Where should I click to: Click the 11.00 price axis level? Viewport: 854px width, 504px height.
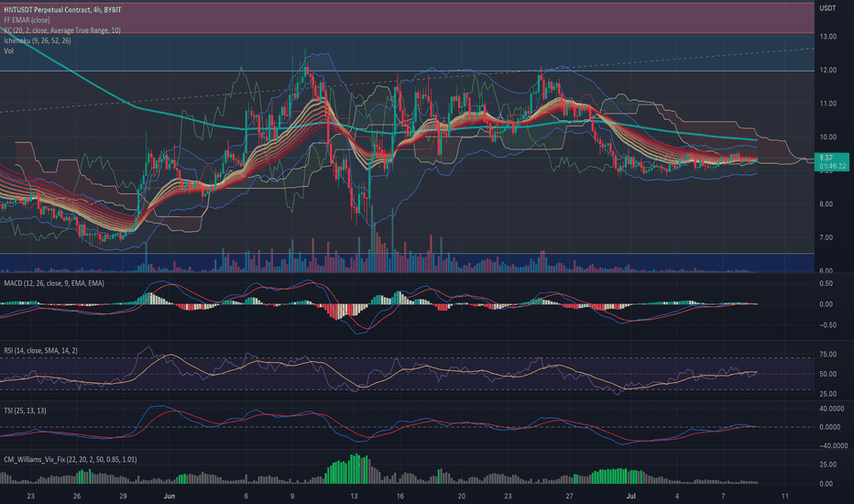[x=828, y=104]
